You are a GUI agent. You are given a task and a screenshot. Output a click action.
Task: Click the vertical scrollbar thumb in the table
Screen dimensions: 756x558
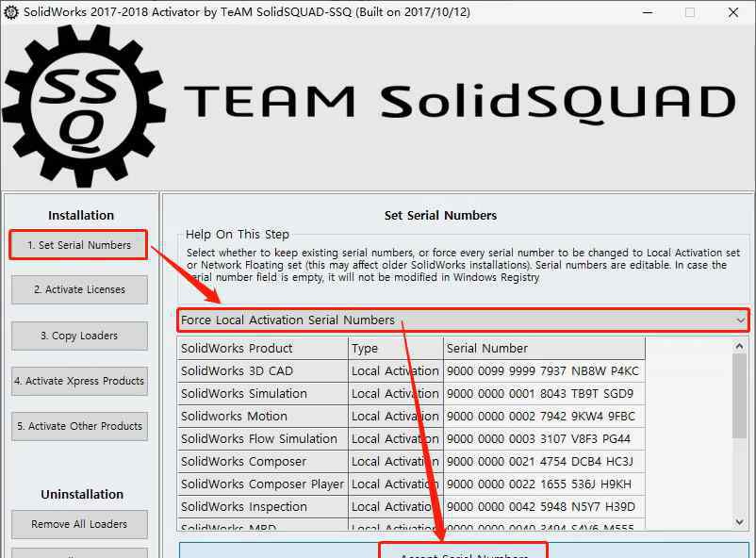[739, 396]
